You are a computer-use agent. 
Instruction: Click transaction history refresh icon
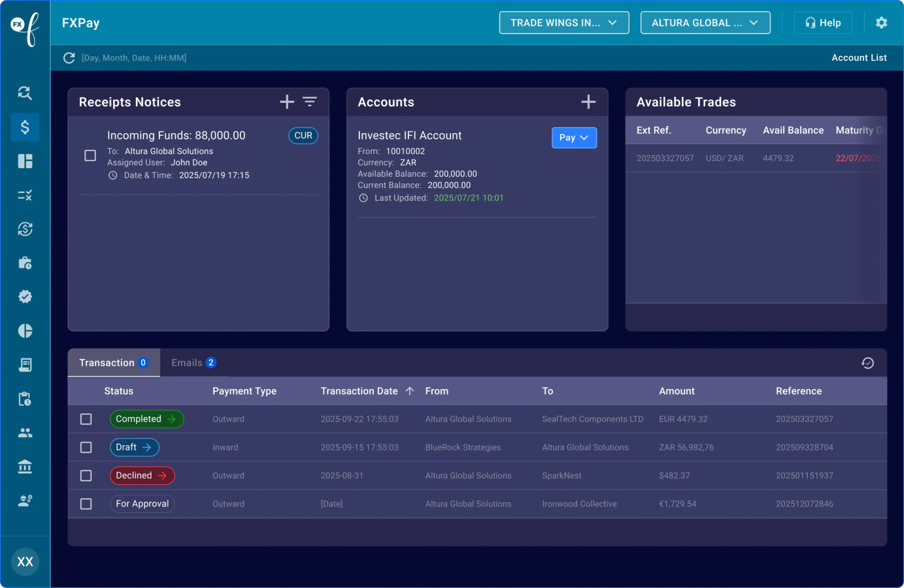coord(867,363)
